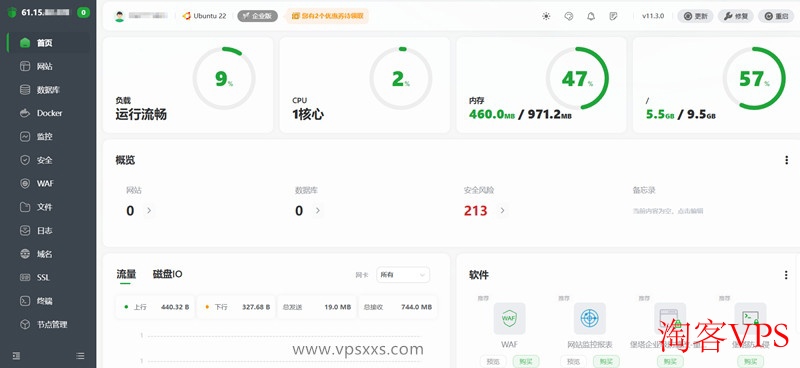The height and width of the screenshot is (368, 800).
Task: Click the 总发送 19.0 MB stat
Action: pos(317,307)
